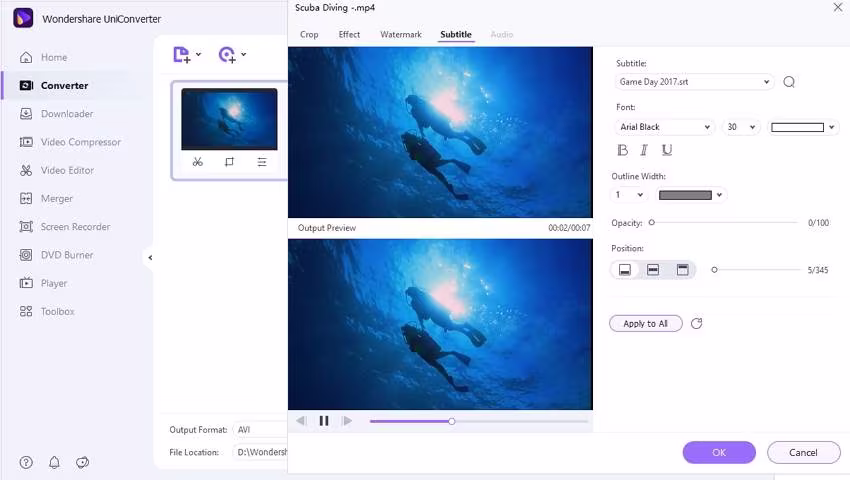Viewport: 850px width, 480px height.
Task: Toggle italic subtitle text
Action: click(644, 150)
